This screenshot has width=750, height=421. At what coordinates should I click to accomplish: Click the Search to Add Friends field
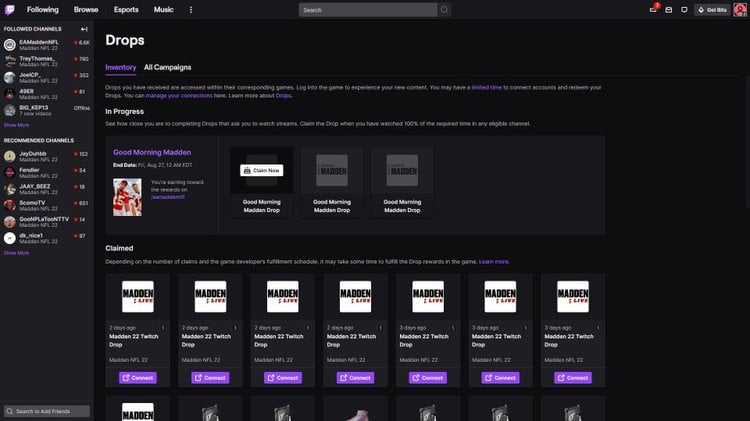click(x=47, y=411)
